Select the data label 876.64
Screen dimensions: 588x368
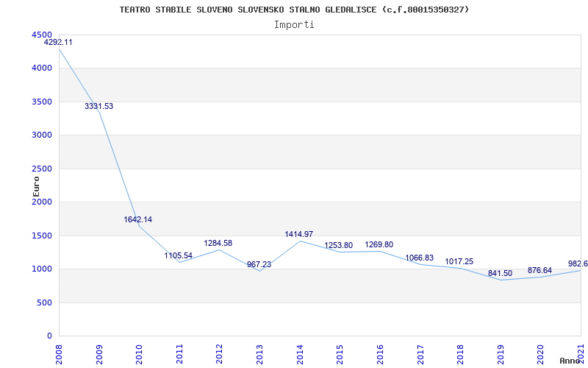click(x=539, y=270)
